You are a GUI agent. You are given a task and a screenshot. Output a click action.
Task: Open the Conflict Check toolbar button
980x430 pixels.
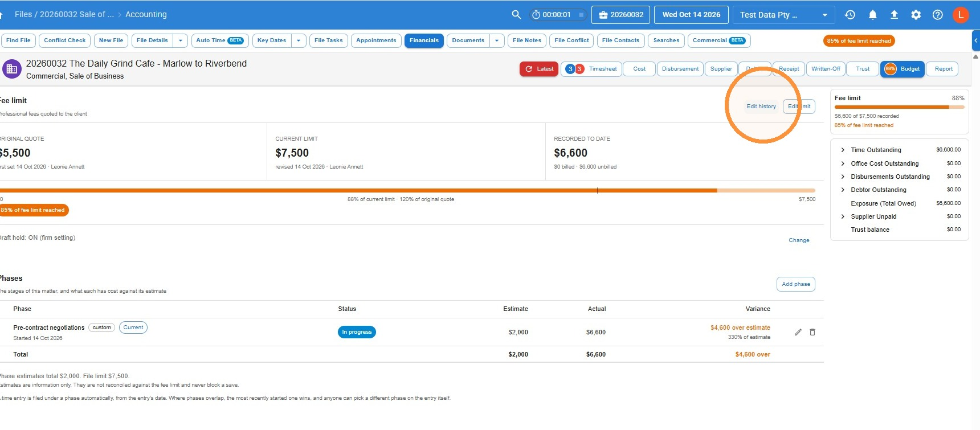[x=65, y=40]
